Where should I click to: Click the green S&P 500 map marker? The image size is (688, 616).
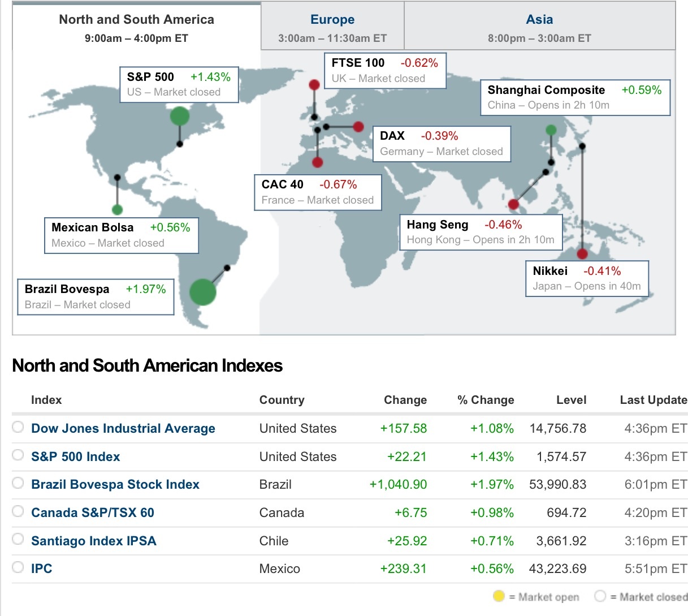pyautogui.click(x=180, y=117)
